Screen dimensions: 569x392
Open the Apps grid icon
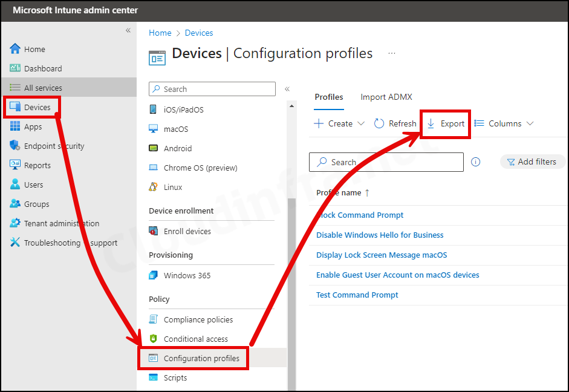[x=15, y=126]
